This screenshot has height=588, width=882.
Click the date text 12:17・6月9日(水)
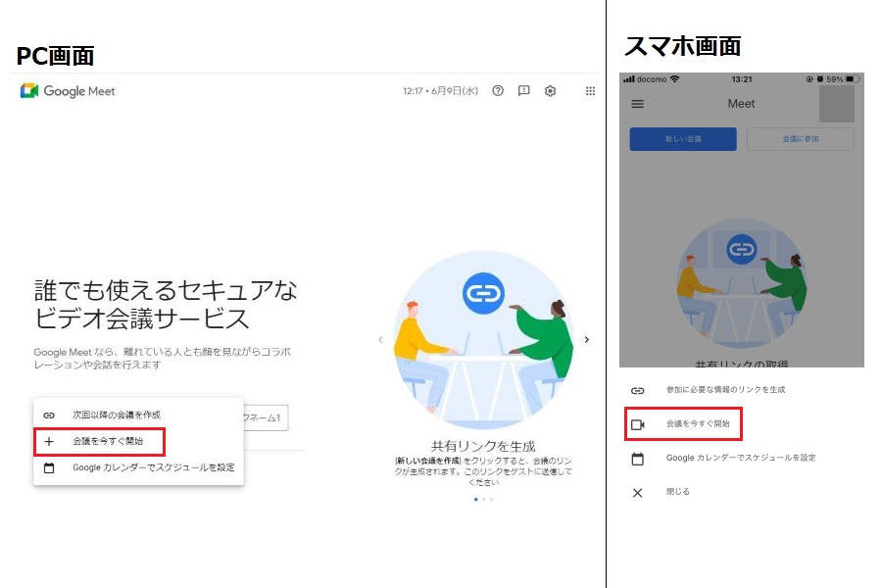point(440,90)
